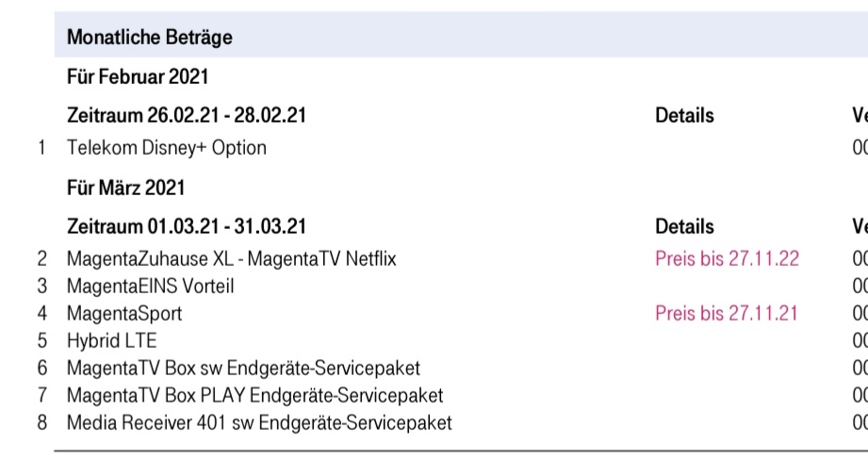Click the Details column header for März
The height and width of the screenshot is (459, 868).
[x=685, y=226]
